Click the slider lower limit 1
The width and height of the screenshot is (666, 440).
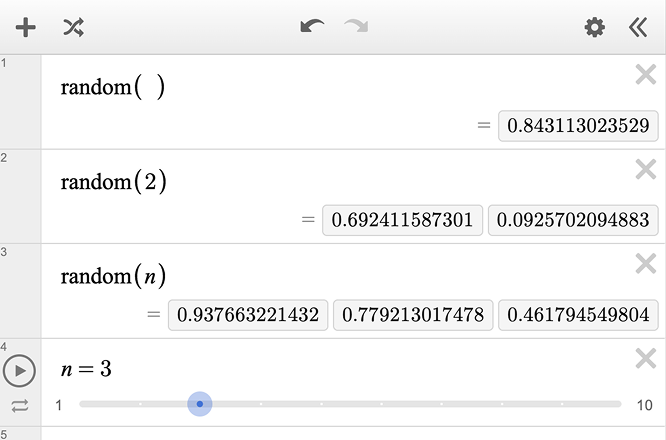59,405
